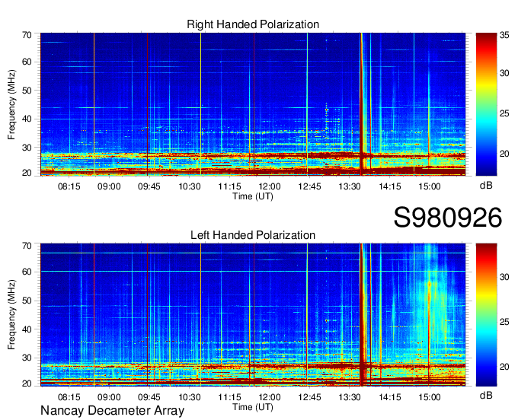
Task: Click the 11:15 time tick of top plot
Action: (229, 186)
